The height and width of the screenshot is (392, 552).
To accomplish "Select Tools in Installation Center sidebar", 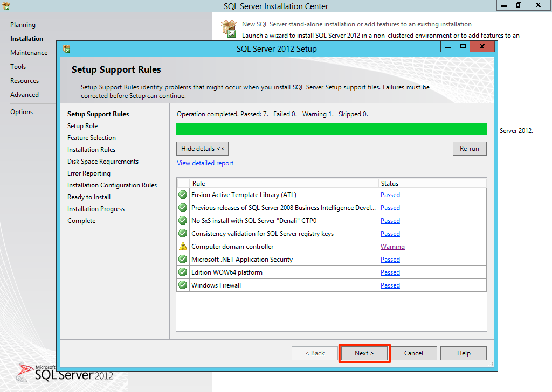I will 18,67.
